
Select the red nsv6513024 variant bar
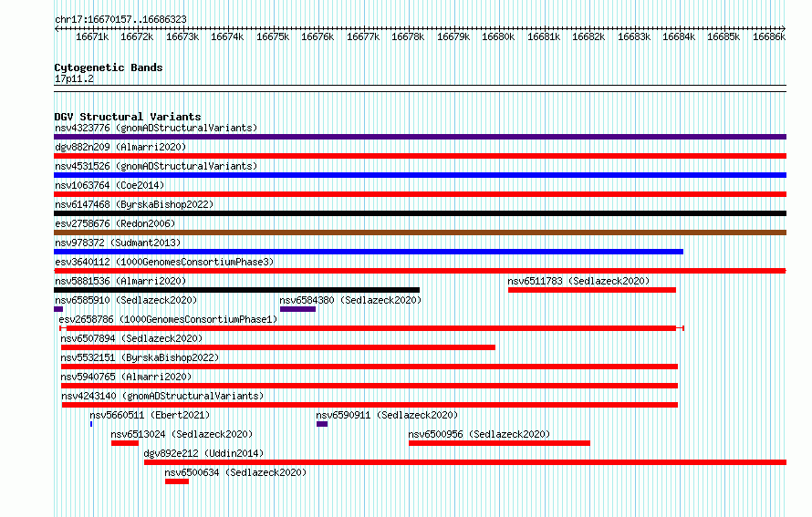point(125,443)
